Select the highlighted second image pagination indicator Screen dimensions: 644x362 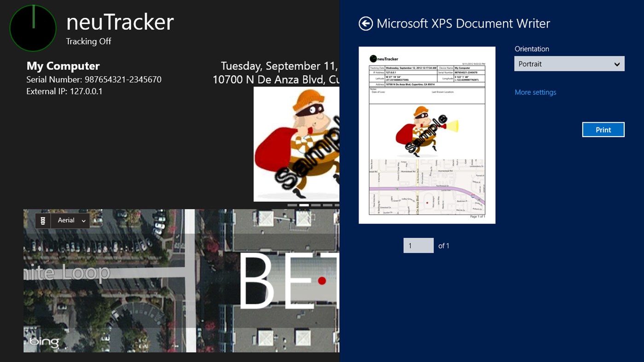[304, 205]
